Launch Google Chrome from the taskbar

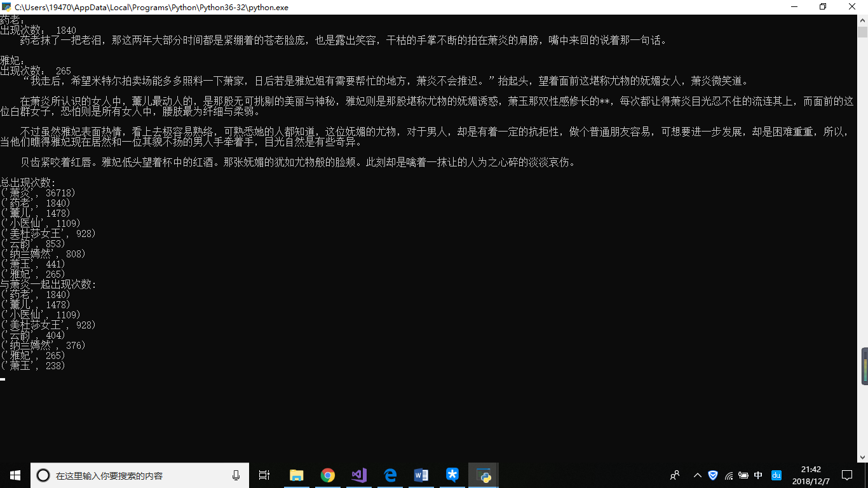click(x=327, y=475)
